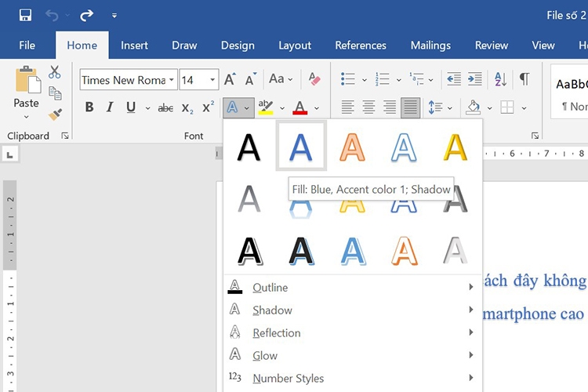The width and height of the screenshot is (588, 392).
Task: Toggle justified alignment
Action: point(410,107)
